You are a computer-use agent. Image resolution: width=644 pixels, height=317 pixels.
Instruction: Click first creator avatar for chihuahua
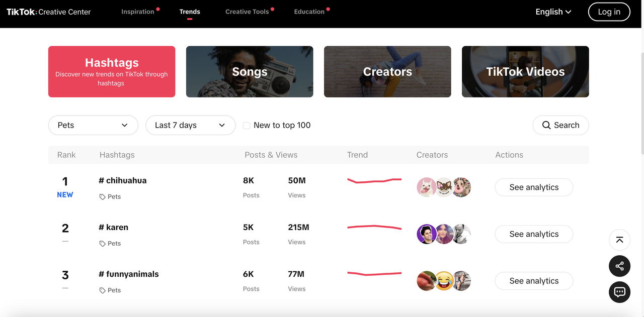click(x=427, y=187)
